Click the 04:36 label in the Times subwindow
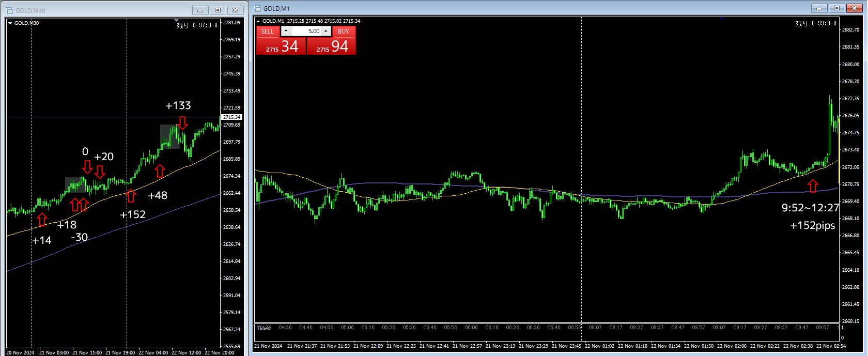 285,327
